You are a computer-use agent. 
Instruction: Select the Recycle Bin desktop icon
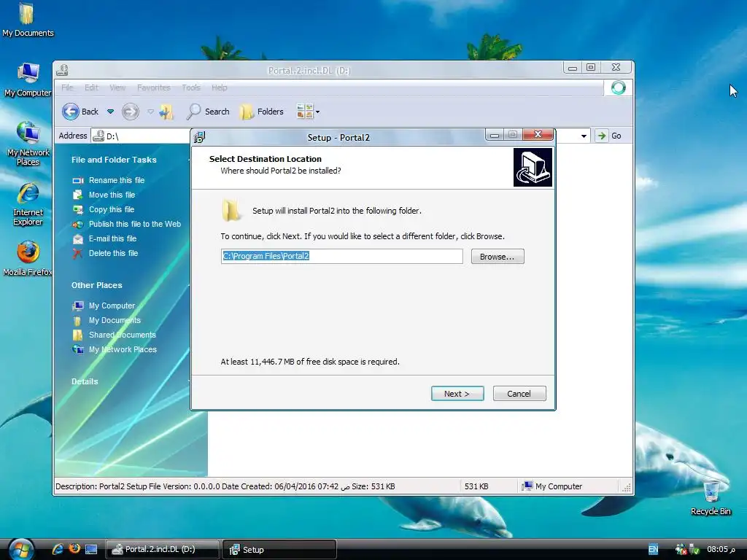pyautogui.click(x=711, y=498)
